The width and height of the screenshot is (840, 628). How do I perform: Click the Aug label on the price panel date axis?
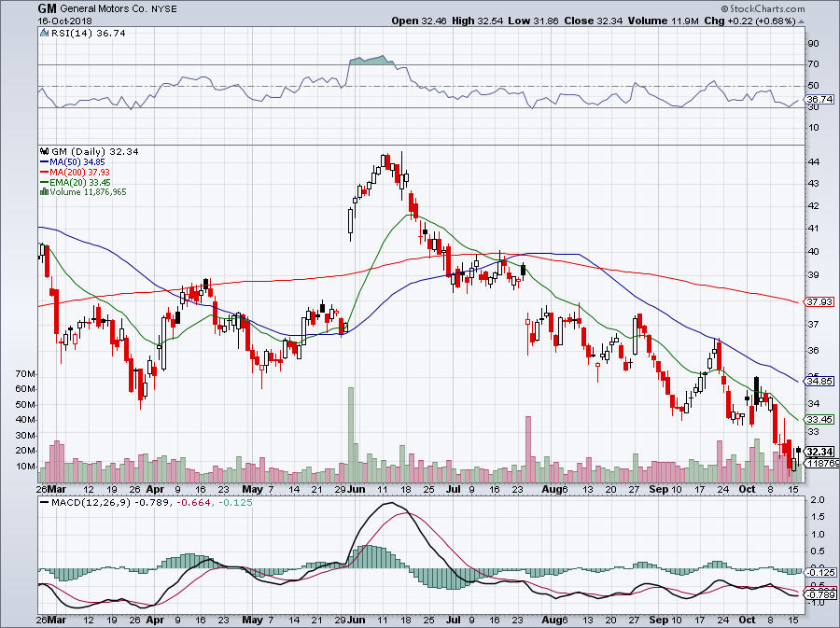pyautogui.click(x=550, y=489)
